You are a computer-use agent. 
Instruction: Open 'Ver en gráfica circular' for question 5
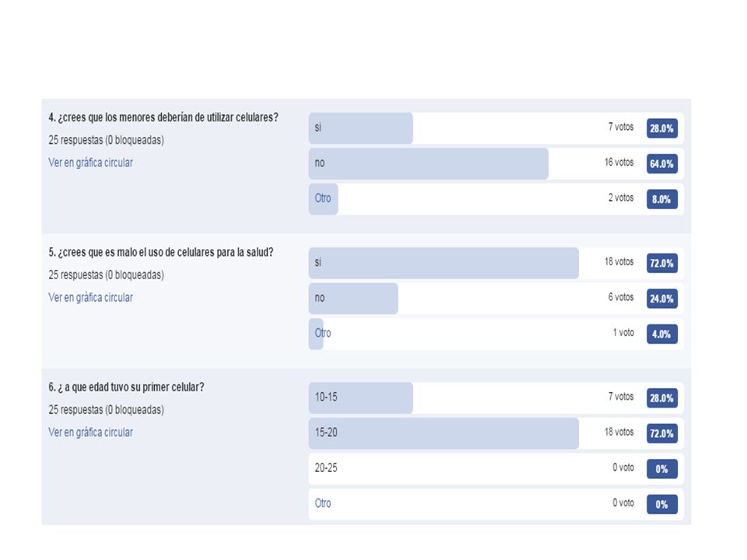click(90, 298)
